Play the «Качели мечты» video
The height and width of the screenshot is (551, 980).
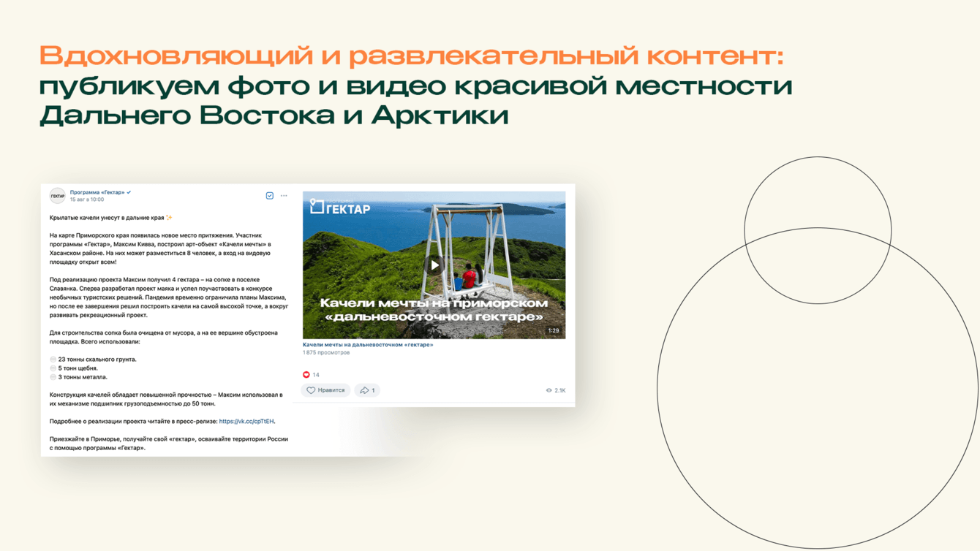434,265
